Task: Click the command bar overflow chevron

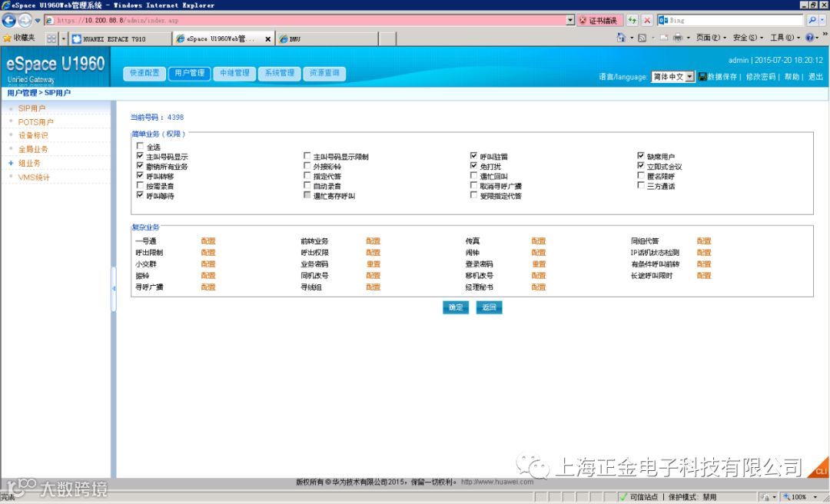Action: [x=825, y=35]
